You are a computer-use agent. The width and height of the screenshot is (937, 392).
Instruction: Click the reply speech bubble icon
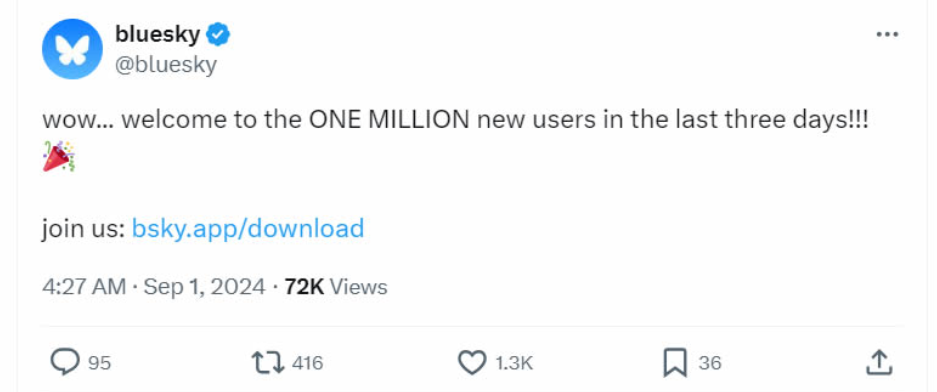click(65, 363)
